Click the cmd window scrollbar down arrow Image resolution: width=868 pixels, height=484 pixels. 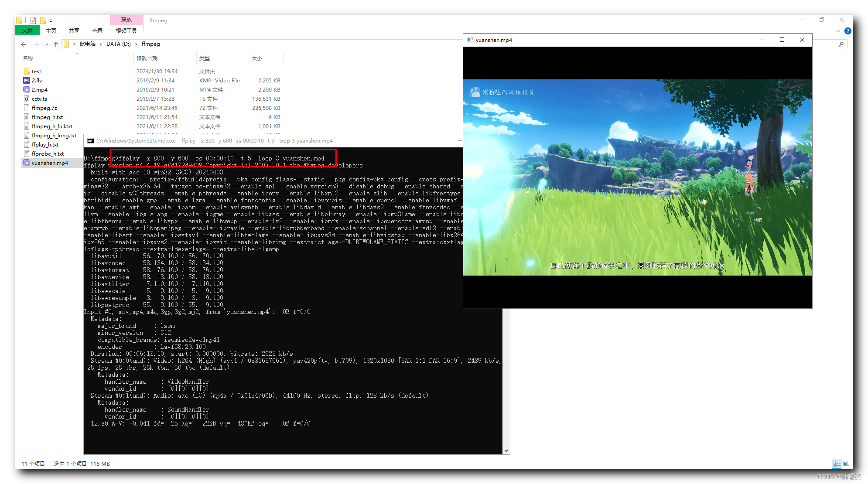coord(506,450)
